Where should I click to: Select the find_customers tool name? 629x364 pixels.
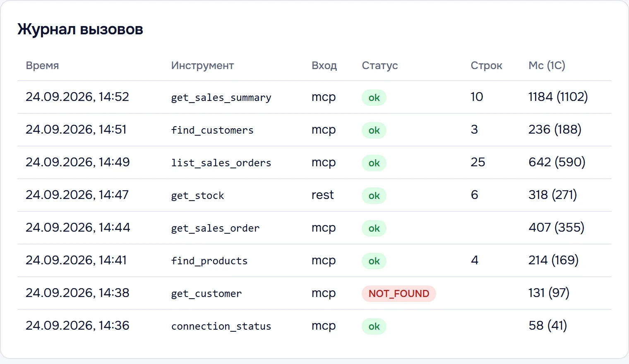(212, 130)
